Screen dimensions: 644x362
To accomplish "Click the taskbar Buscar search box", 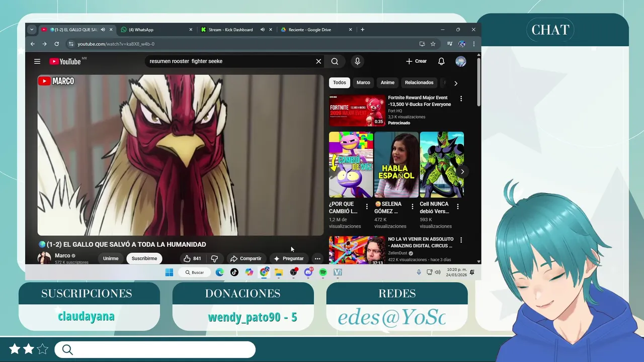I will [x=195, y=273].
